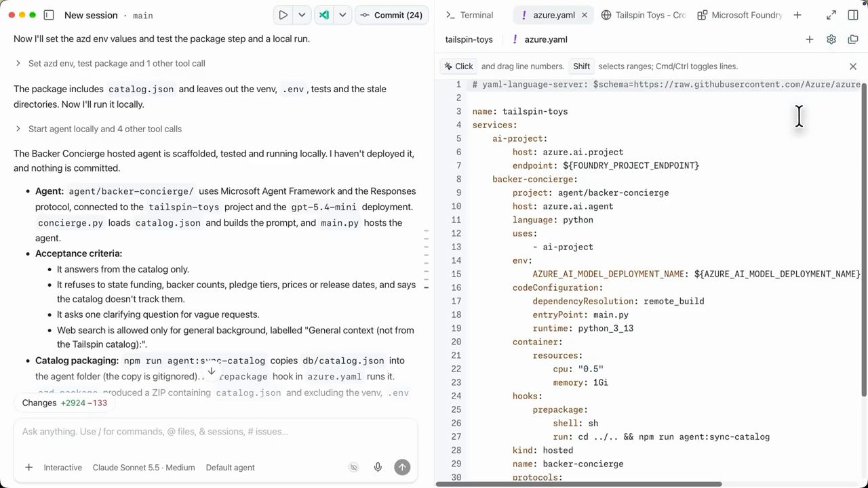The image size is (868, 488).
Task: Click the vertical scrollbar in editor
Action: pyautogui.click(x=864, y=241)
